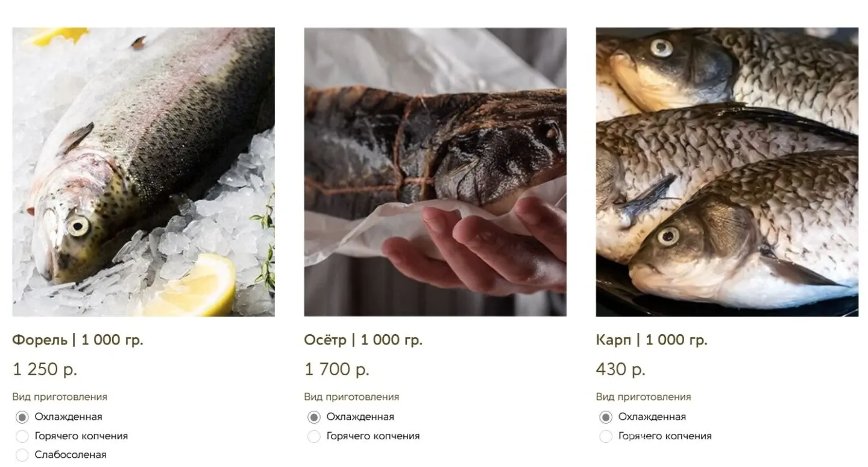Select Охлажденная radio under Карп
This screenshot has height=467, width=868.
tap(606, 417)
